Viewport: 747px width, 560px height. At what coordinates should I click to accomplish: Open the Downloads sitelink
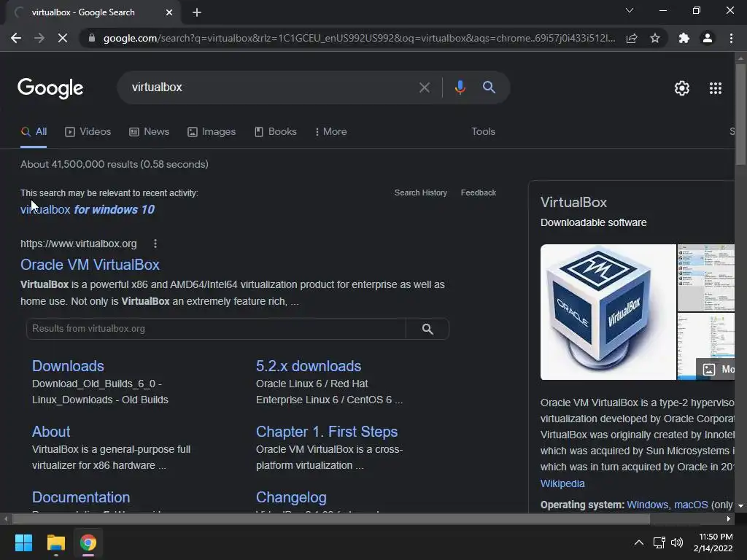[68, 366]
